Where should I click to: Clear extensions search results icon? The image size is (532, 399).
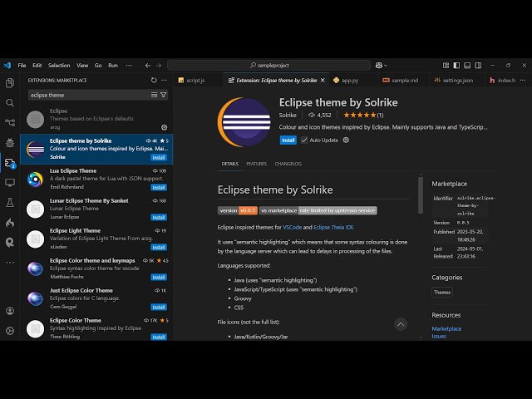[155, 95]
